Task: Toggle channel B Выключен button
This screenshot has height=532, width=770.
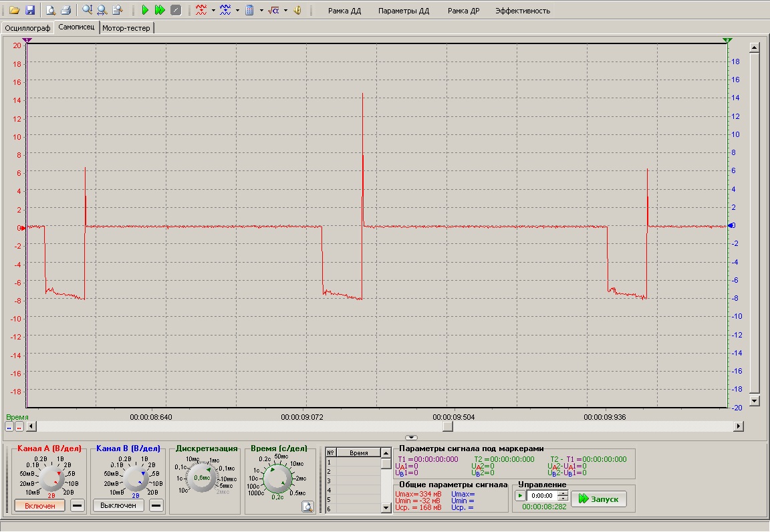Action: click(118, 505)
